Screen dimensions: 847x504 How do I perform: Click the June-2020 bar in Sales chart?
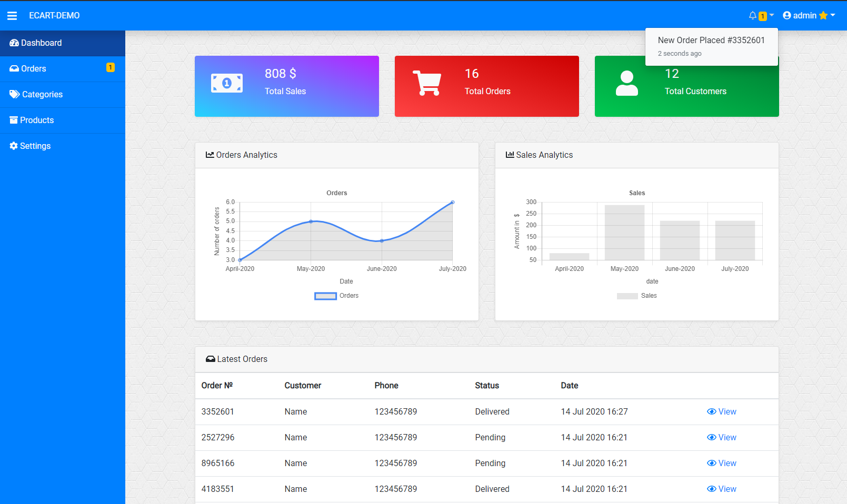coord(680,240)
